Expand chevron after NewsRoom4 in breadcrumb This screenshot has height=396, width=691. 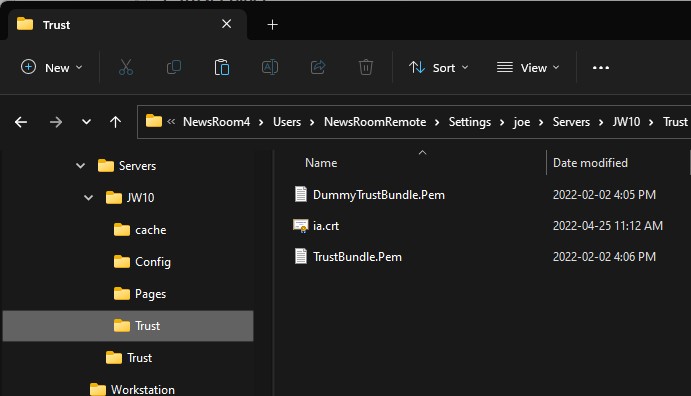(261, 122)
